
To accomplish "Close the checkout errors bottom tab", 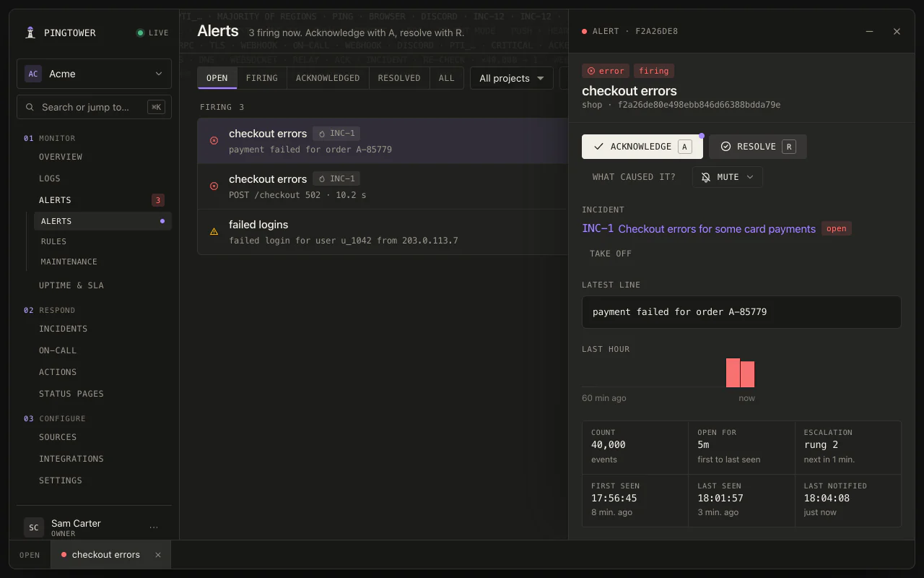I will (158, 555).
